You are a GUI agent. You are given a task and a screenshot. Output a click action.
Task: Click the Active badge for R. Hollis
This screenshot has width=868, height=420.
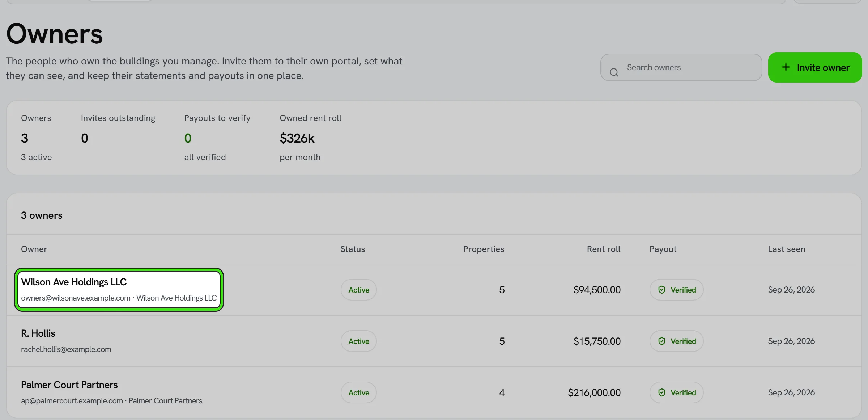pos(358,341)
